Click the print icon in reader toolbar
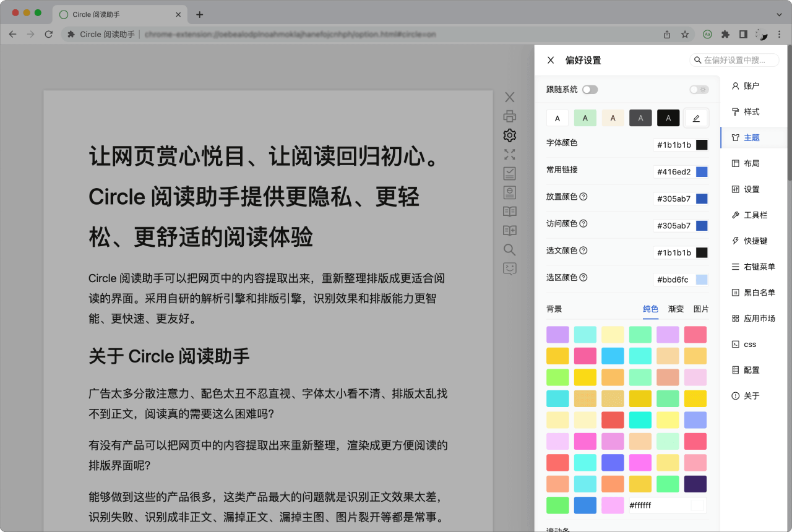792x532 pixels. [509, 116]
